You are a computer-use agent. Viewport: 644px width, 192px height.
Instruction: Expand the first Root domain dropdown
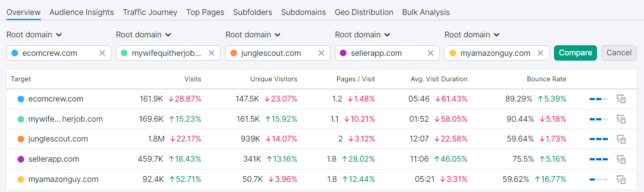coord(34,35)
